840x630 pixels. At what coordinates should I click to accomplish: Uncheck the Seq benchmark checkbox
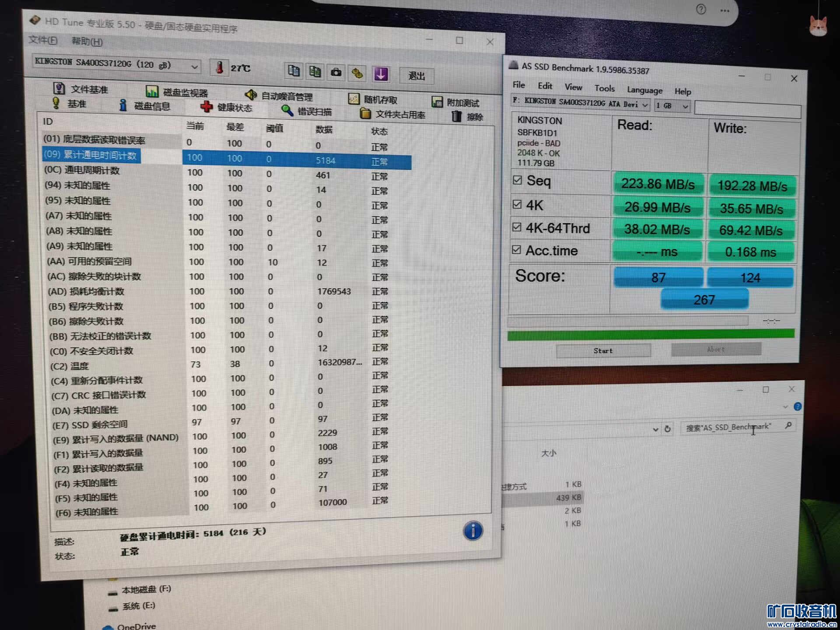(517, 180)
